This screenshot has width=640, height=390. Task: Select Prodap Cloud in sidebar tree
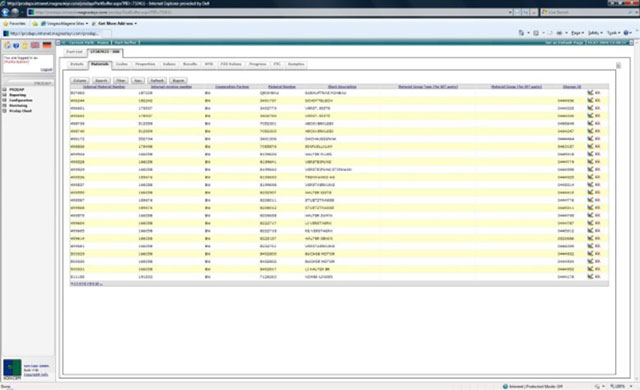pyautogui.click(x=20, y=111)
